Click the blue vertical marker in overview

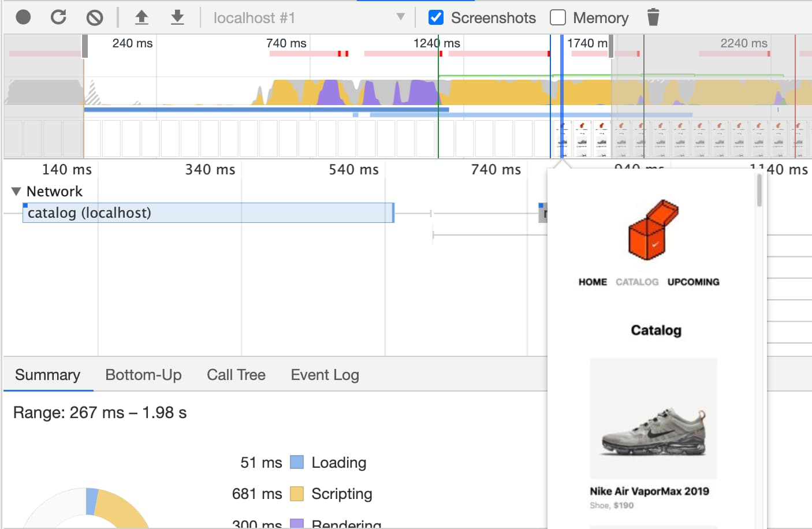click(561, 96)
